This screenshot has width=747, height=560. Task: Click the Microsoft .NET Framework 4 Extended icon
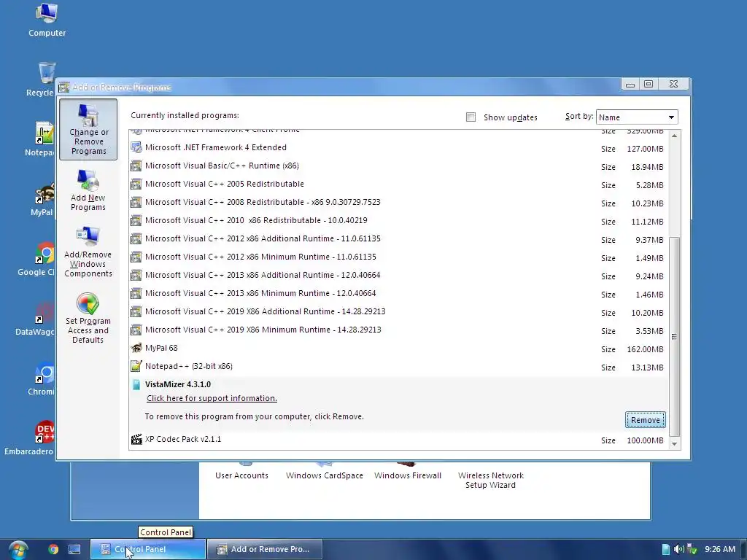click(x=136, y=147)
